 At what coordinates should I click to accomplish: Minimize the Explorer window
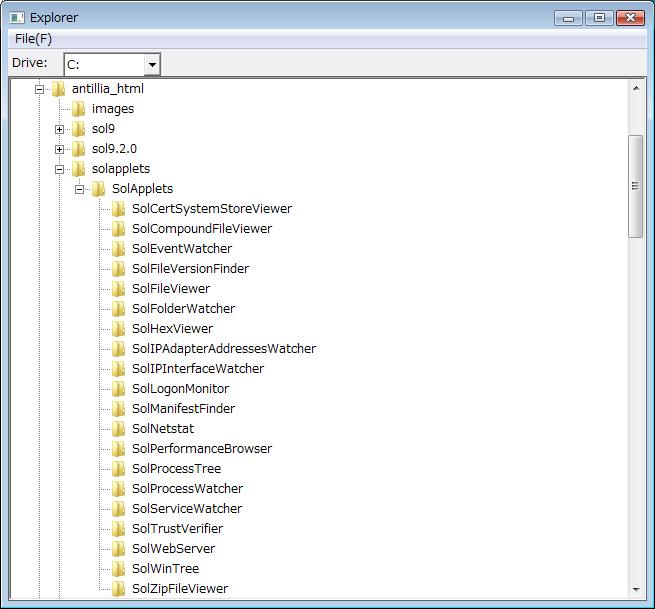click(x=568, y=18)
